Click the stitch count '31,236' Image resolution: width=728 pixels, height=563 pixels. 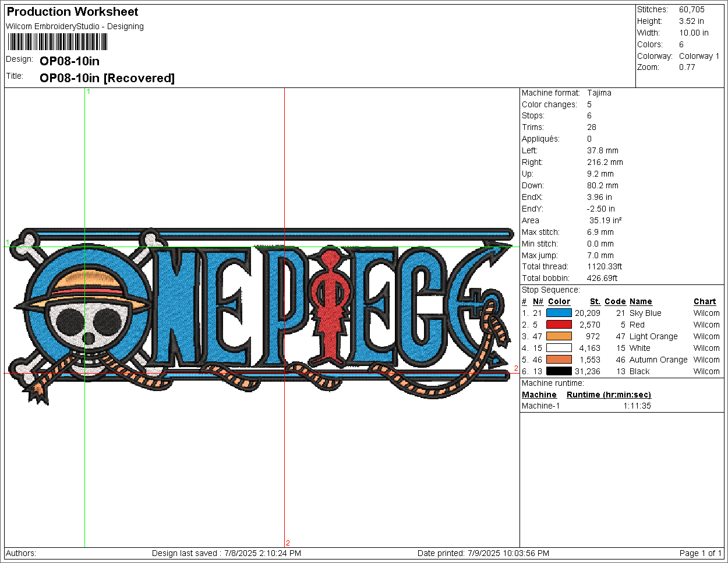click(x=588, y=371)
